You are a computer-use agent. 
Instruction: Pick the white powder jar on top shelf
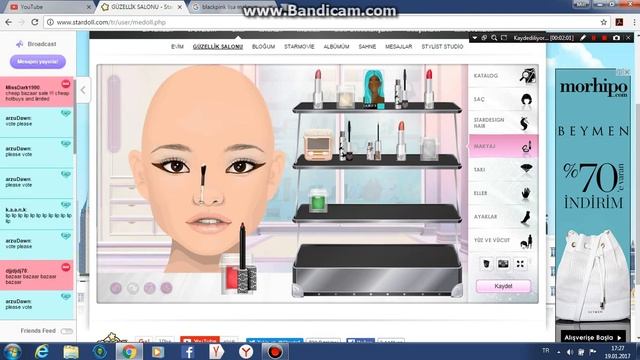(x=345, y=97)
